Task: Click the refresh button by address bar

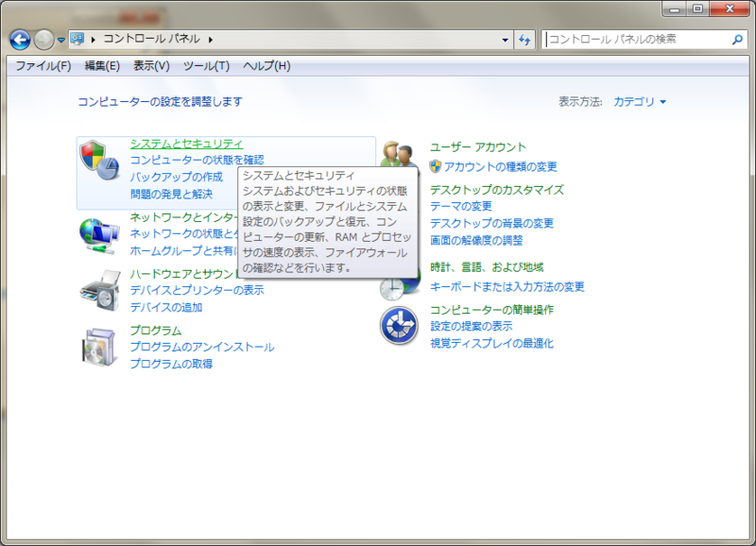Action: pyautogui.click(x=524, y=40)
